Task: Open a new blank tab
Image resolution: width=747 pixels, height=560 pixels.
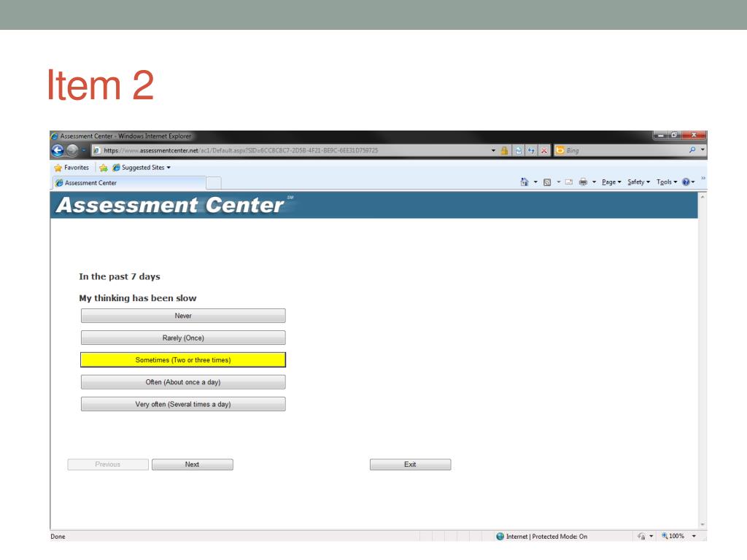Action: 214,183
